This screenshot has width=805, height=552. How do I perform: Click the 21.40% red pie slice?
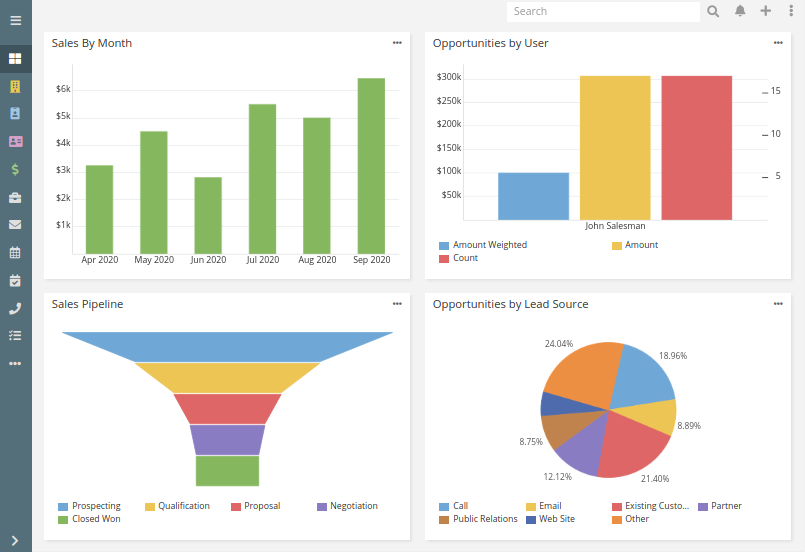(630, 447)
